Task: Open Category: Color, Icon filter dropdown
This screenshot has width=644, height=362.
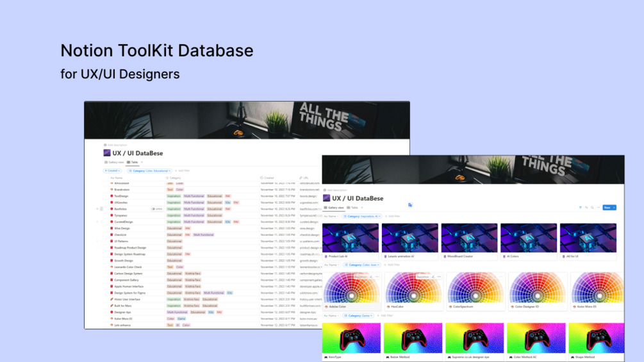Action: point(362,265)
